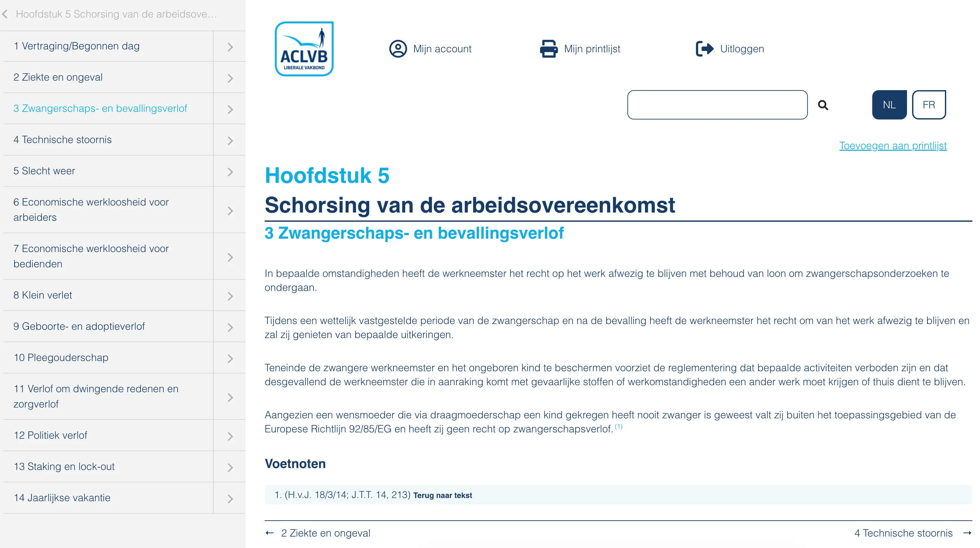The height and width of the screenshot is (548, 980).
Task: Expand '5 Slecht weer' chevron
Action: [230, 171]
